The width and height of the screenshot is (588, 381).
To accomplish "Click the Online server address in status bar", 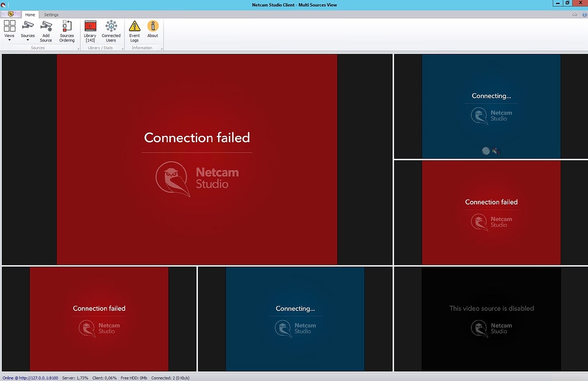I will [30, 378].
